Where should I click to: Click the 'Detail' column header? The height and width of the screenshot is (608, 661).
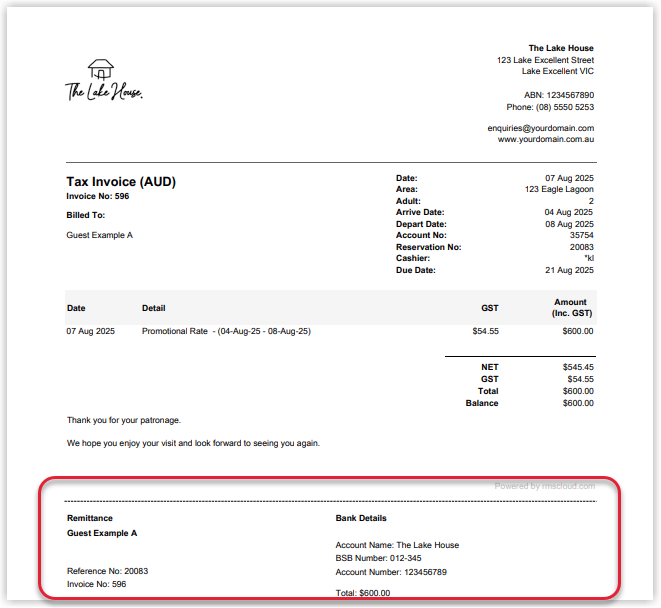[x=153, y=308]
